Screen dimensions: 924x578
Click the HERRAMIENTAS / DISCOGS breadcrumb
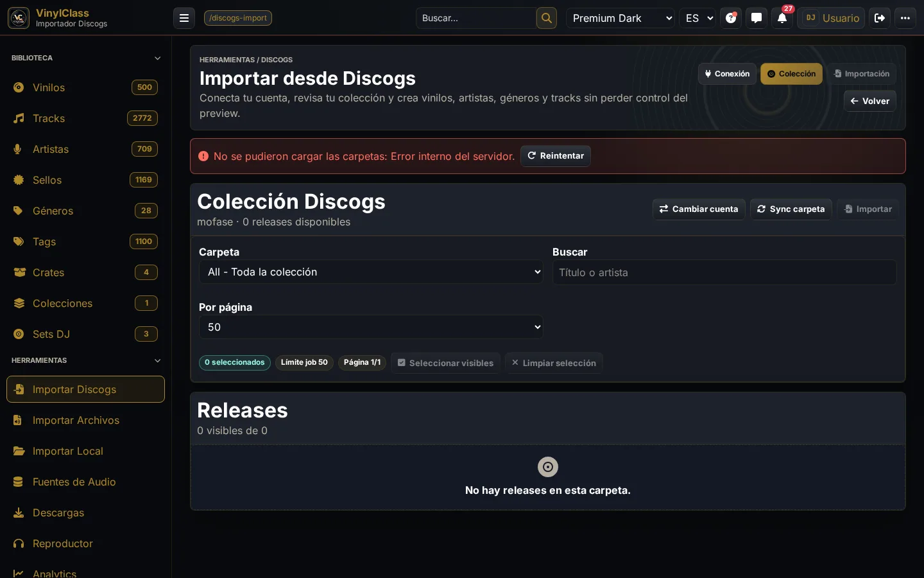(x=246, y=60)
